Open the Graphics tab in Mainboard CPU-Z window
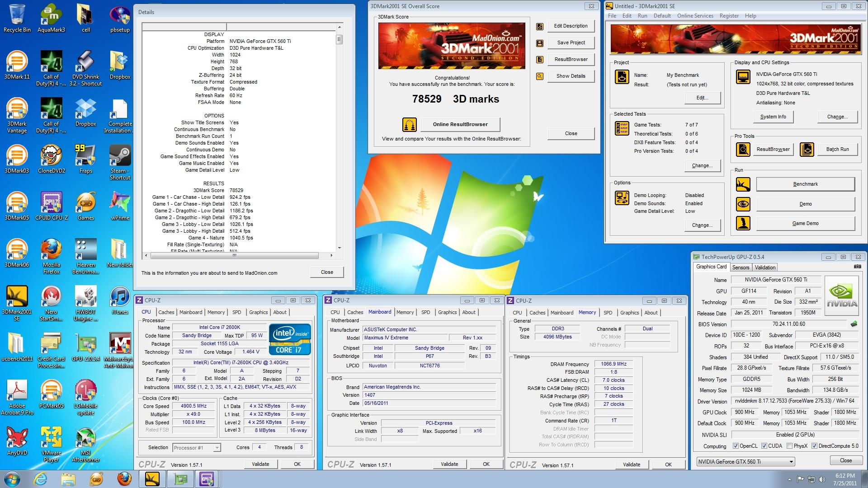868x488 pixels. (447, 312)
